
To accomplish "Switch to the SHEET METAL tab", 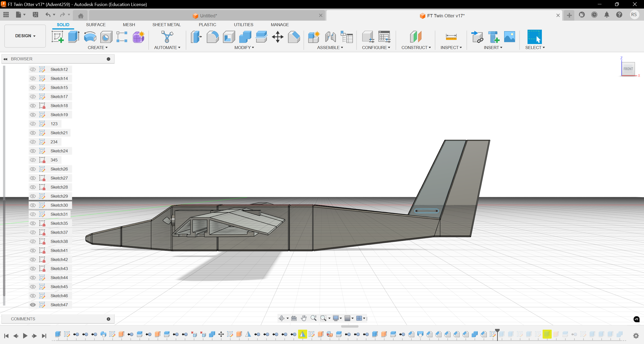I will [167, 25].
